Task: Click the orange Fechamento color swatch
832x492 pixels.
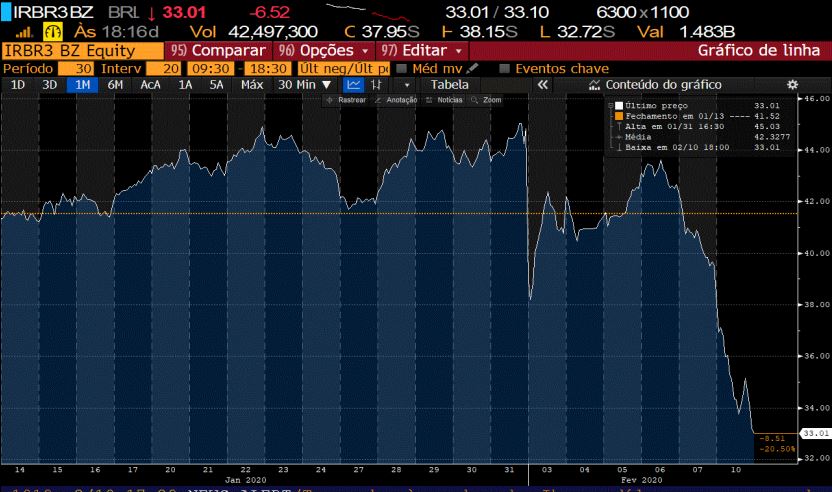Action: (620, 116)
